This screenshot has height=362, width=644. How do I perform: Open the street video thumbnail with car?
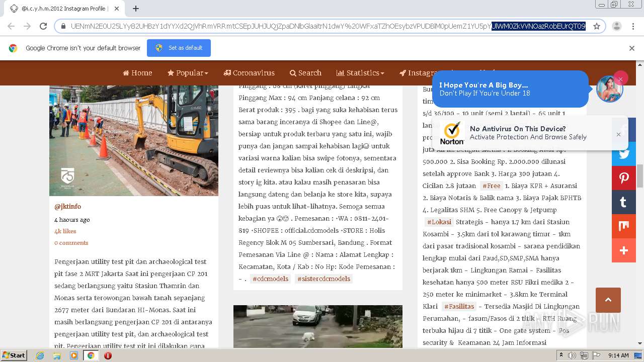click(x=318, y=326)
